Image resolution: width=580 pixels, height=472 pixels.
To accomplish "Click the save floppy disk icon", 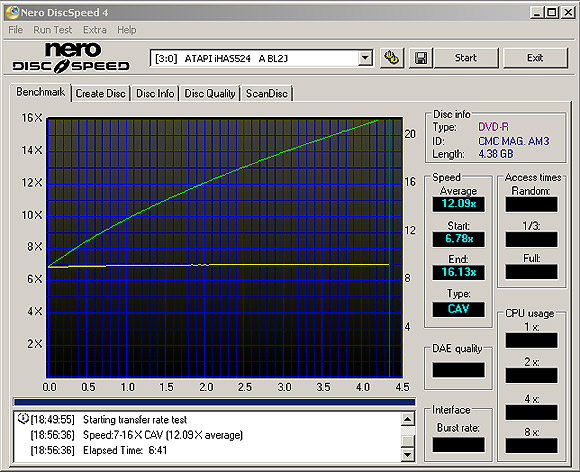I will 421,58.
